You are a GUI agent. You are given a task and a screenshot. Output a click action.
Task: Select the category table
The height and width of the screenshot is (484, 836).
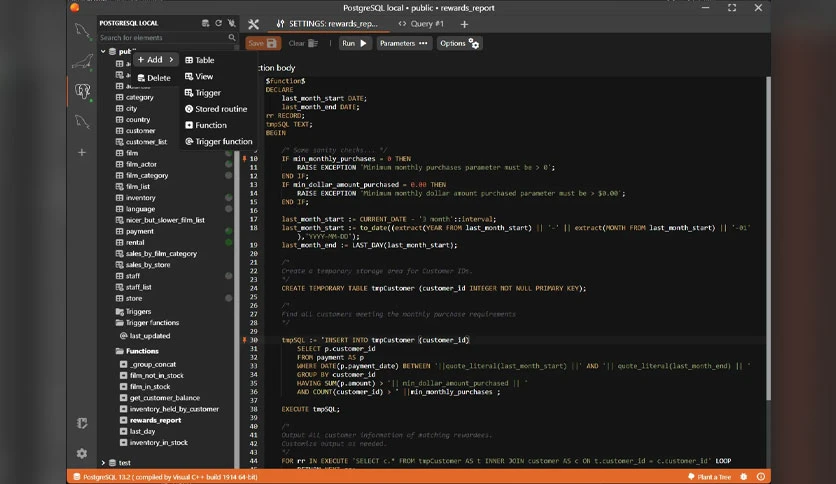coord(135,97)
